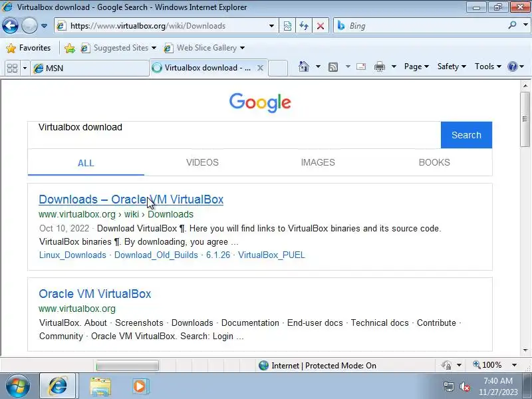Open the Download_Old_Builds sublink
The height and width of the screenshot is (399, 532).
tap(156, 255)
